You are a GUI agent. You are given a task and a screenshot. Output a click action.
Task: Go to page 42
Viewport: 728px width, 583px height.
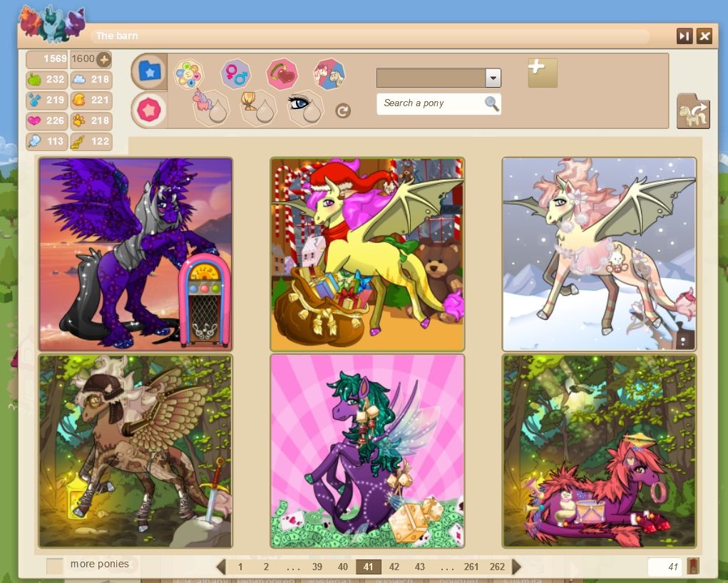(x=394, y=567)
